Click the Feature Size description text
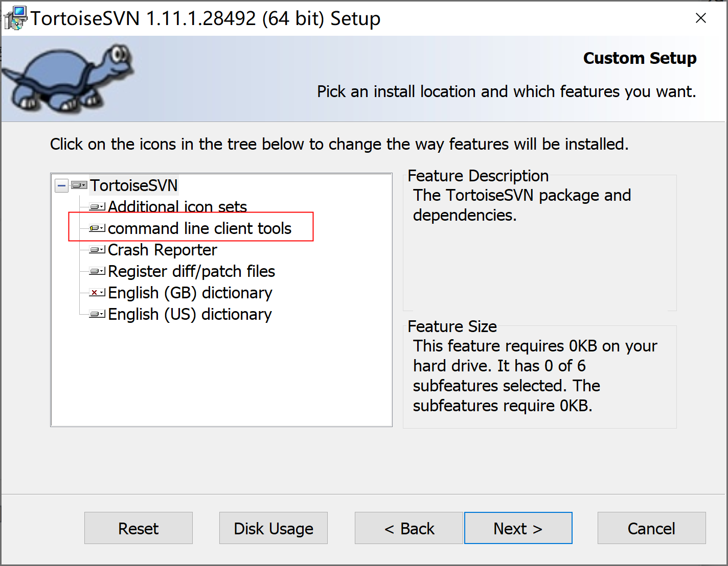728x566 pixels. 535,375
